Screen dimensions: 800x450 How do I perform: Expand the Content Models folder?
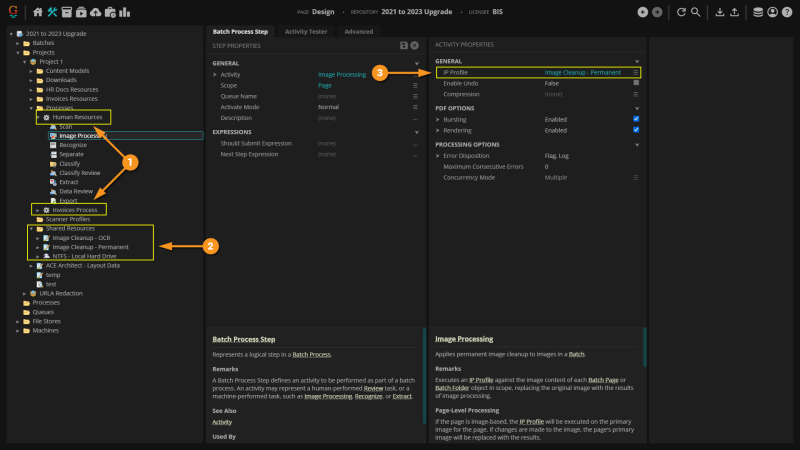(x=30, y=72)
